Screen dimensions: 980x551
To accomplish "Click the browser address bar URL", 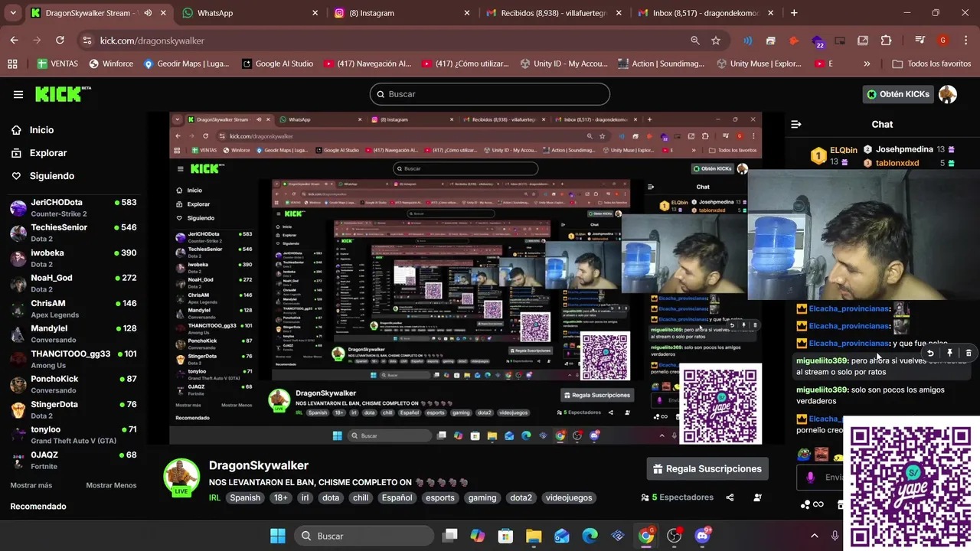I will coord(152,41).
